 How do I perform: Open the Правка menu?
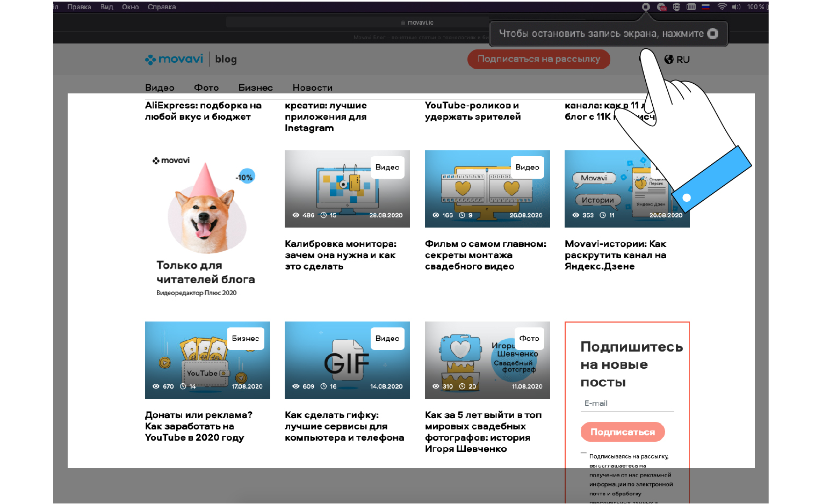point(79,7)
